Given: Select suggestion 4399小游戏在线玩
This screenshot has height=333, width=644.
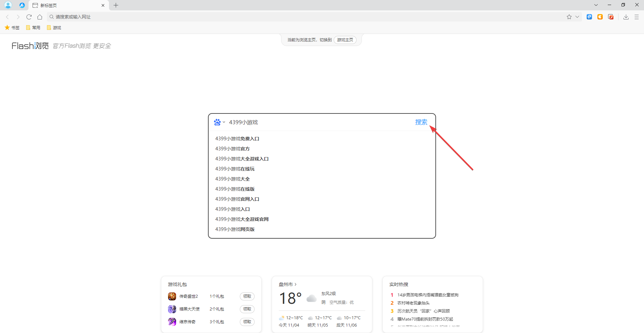Looking at the screenshot, I should (x=235, y=169).
